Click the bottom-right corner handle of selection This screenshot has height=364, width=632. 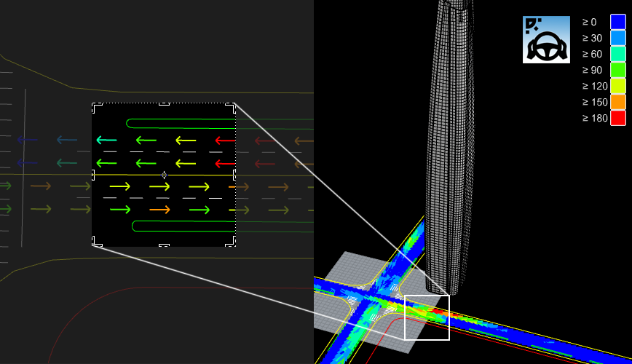pos(232,242)
